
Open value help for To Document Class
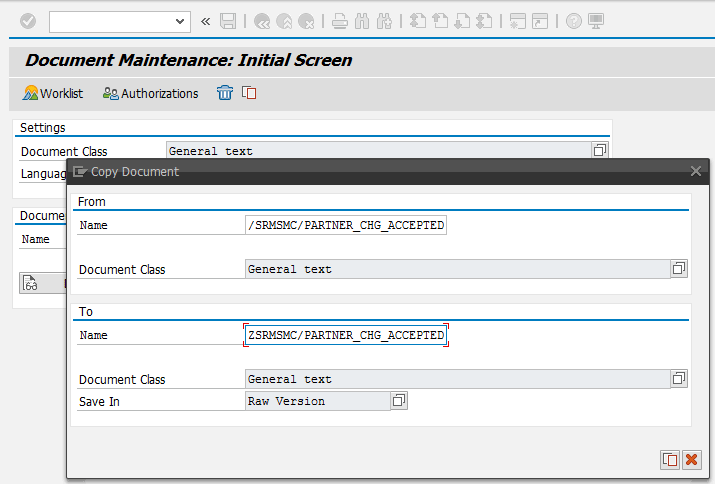point(679,379)
